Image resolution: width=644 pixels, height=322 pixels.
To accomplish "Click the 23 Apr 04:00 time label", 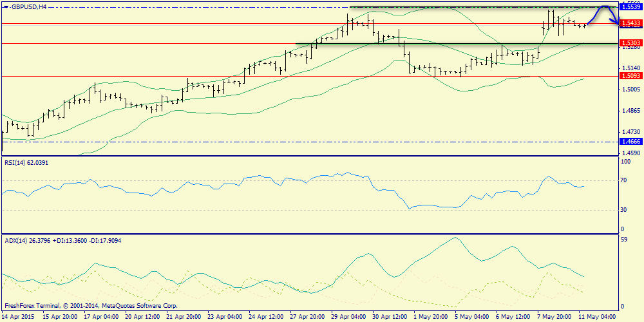I will (226, 317).
